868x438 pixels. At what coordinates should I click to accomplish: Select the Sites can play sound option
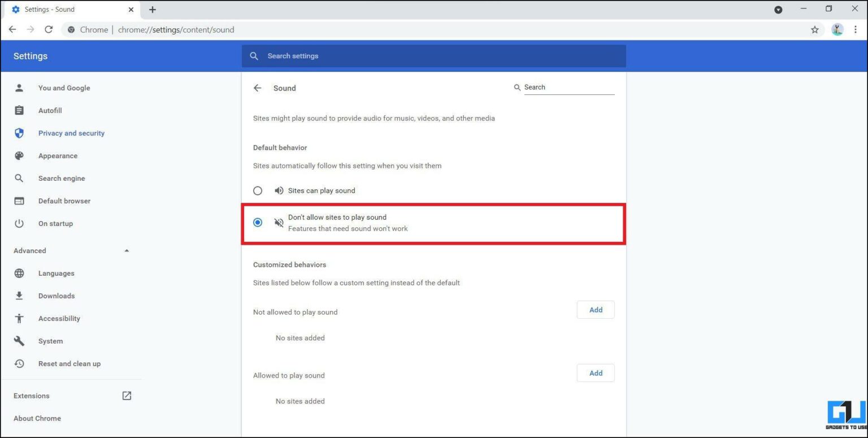(x=258, y=190)
